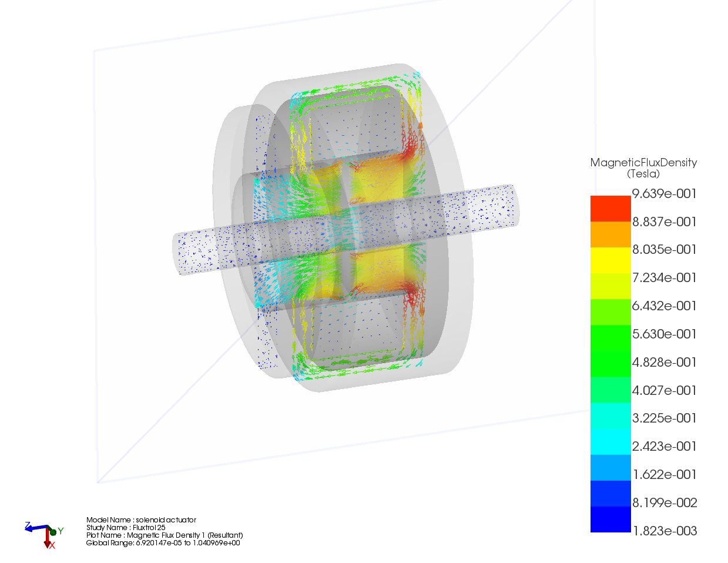Select the darkest blue swatch at legend bottom
The width and height of the screenshot is (728, 563).
(610, 520)
